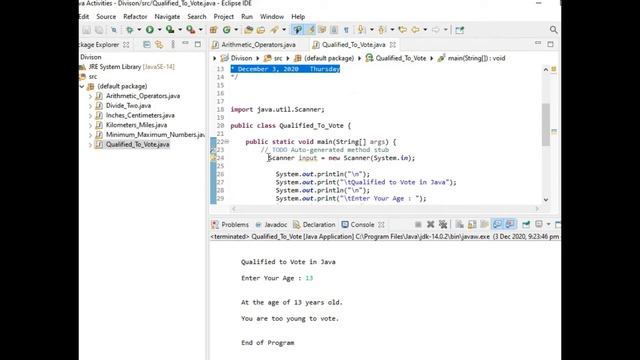This screenshot has width=640, height=360.
Task: Run the program with green Run button
Action: pos(150,30)
